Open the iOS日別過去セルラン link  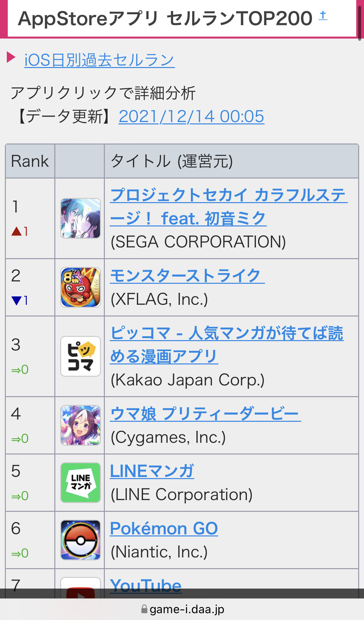click(100, 60)
